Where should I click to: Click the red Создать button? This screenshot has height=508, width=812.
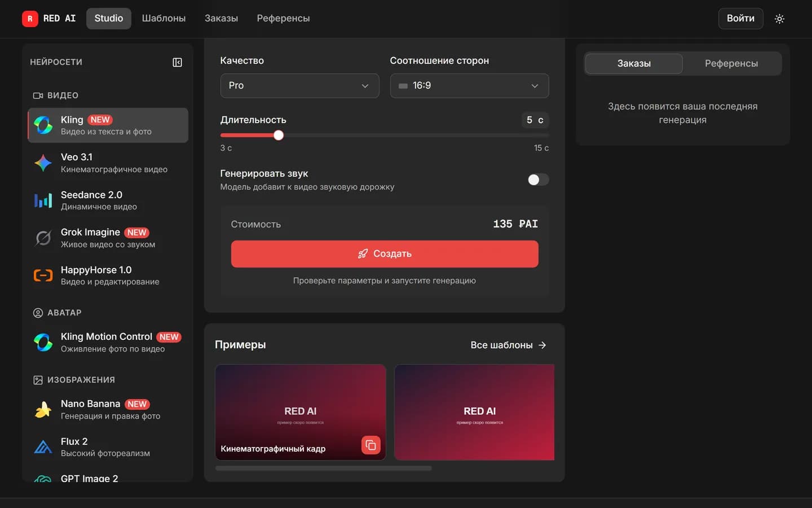(385, 254)
